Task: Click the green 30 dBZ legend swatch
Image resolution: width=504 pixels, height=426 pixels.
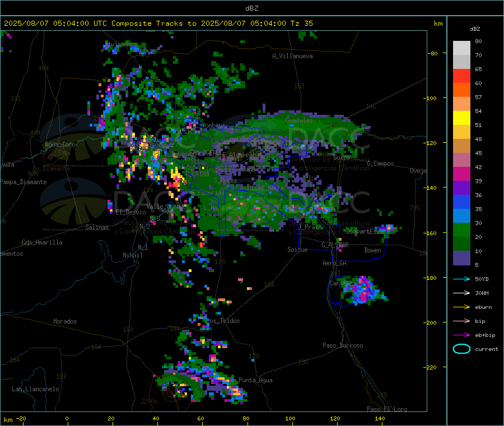Action: pyautogui.click(x=461, y=230)
